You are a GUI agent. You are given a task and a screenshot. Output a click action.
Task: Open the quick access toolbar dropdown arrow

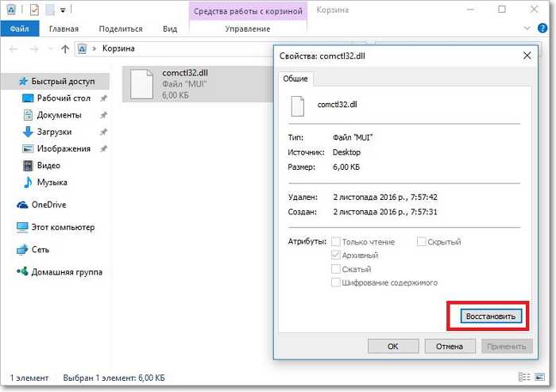point(63,10)
